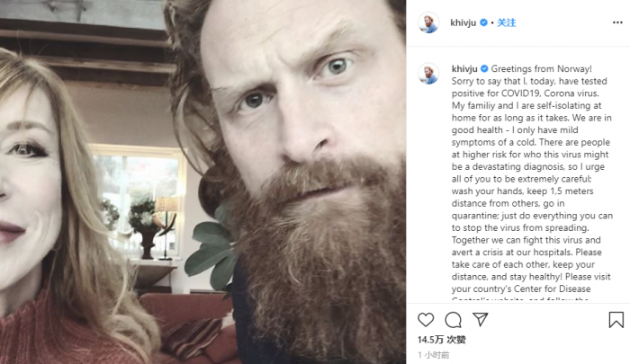Save the post with the bookmark icon
The height and width of the screenshot is (364, 630).
[616, 319]
